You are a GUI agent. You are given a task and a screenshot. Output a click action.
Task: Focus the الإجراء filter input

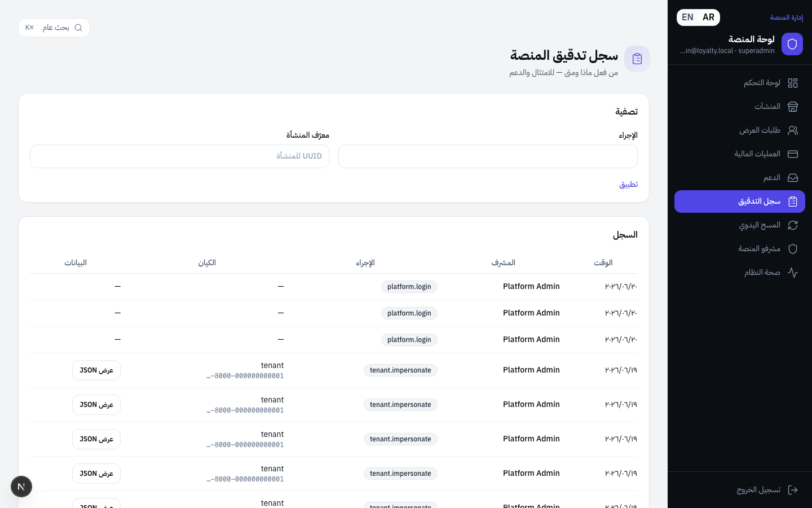click(x=488, y=156)
